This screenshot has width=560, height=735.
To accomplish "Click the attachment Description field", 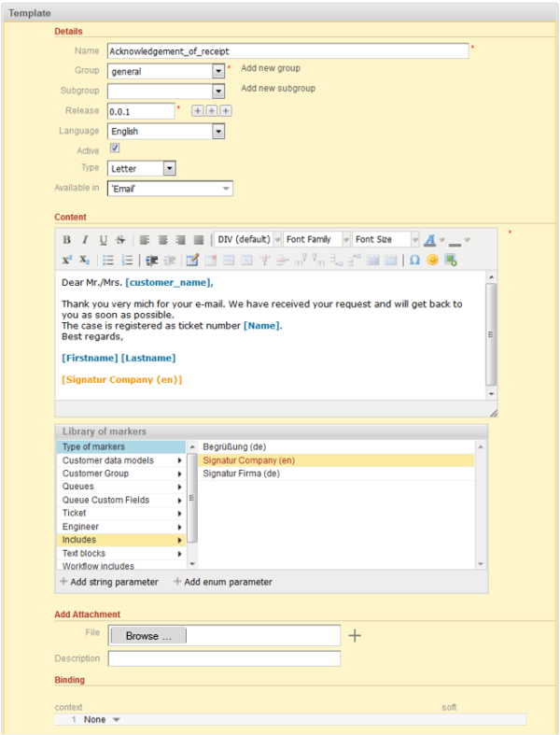I will [x=224, y=658].
